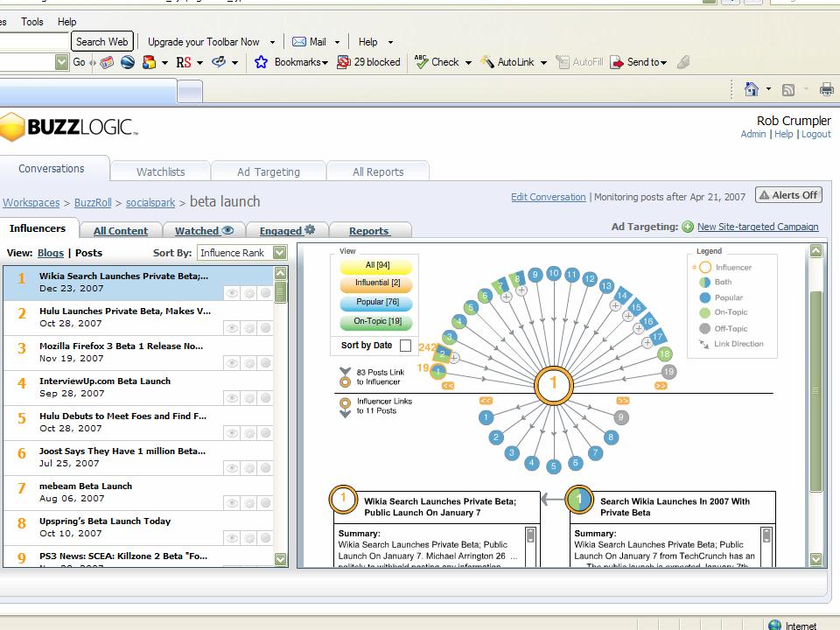Open the All Content tab
The width and height of the screenshot is (840, 630).
pyautogui.click(x=121, y=231)
